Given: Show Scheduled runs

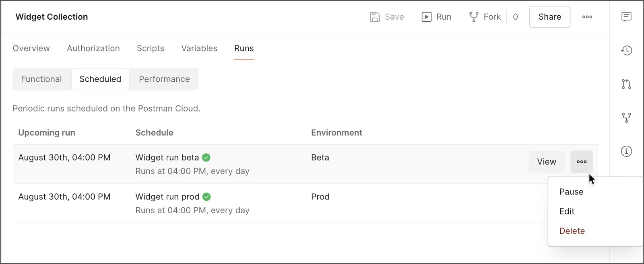Looking at the screenshot, I should [100, 79].
